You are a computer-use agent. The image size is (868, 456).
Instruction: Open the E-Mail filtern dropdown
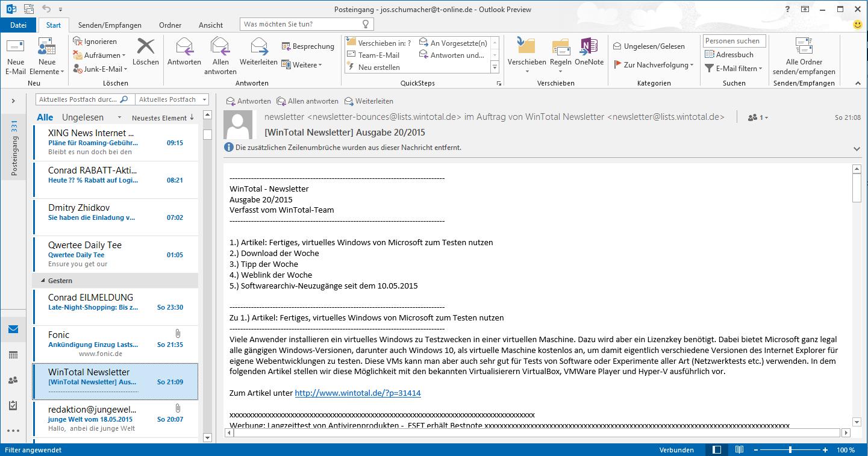point(734,69)
